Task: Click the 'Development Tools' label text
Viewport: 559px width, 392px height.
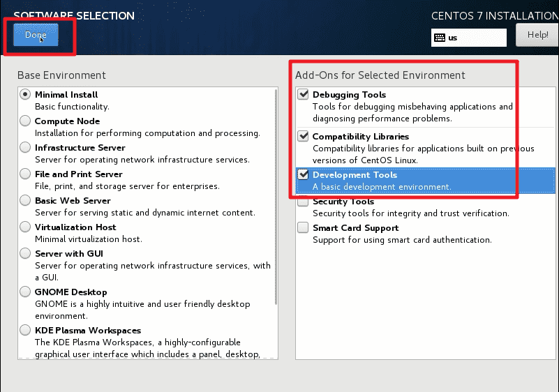Action: (x=355, y=175)
